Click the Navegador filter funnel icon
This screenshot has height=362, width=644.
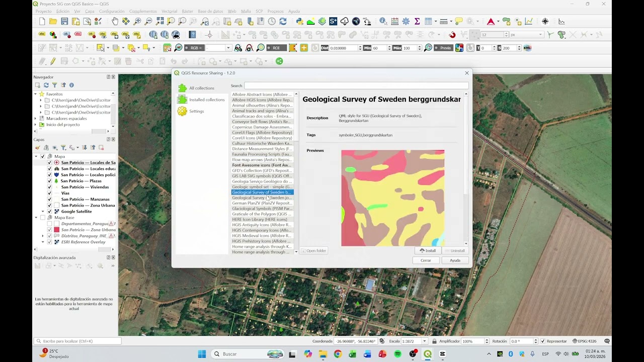coord(54,85)
